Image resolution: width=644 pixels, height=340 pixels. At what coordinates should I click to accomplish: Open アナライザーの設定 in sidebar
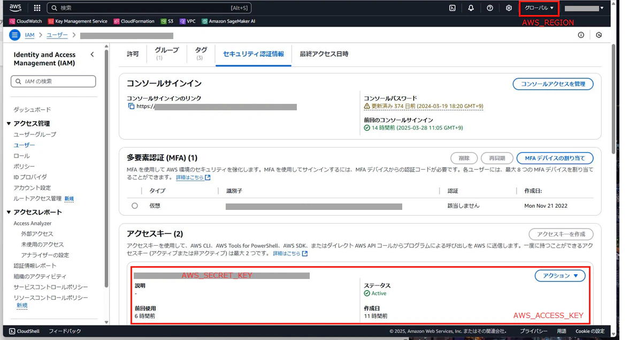click(x=45, y=255)
